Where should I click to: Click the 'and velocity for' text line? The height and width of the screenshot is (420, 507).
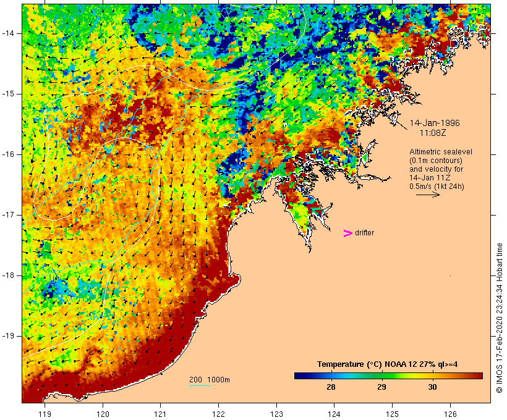point(436,169)
